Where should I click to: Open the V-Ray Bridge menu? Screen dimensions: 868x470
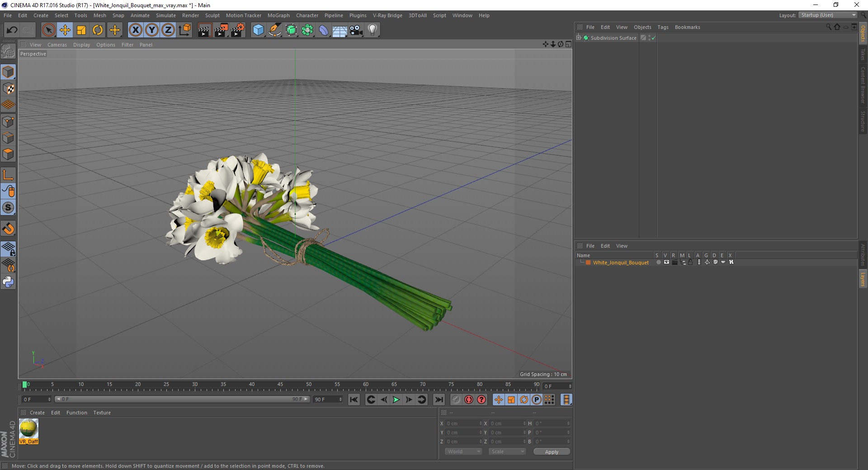387,15
